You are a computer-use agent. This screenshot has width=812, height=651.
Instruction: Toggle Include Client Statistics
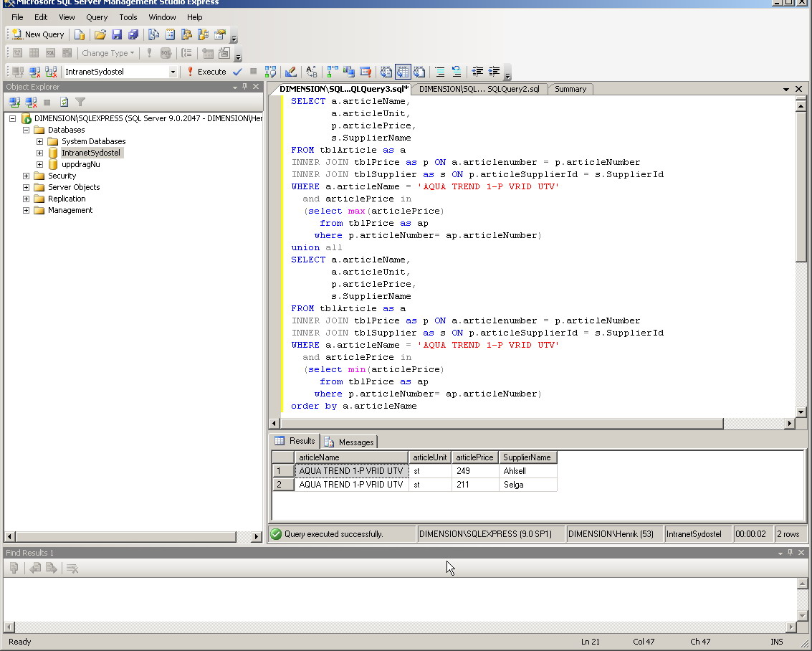[x=349, y=72]
